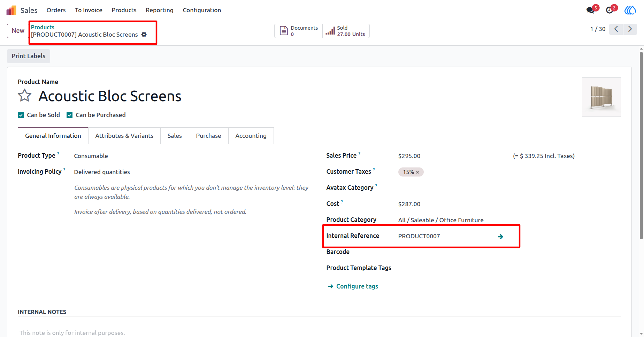Image resolution: width=644 pixels, height=337 pixels.
Task: Open the To Invoice menu
Action: click(x=89, y=10)
